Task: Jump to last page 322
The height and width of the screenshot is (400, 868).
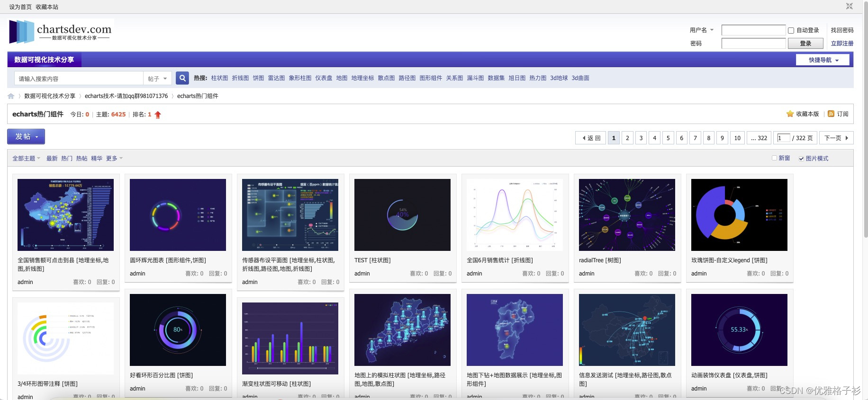Action: [759, 138]
